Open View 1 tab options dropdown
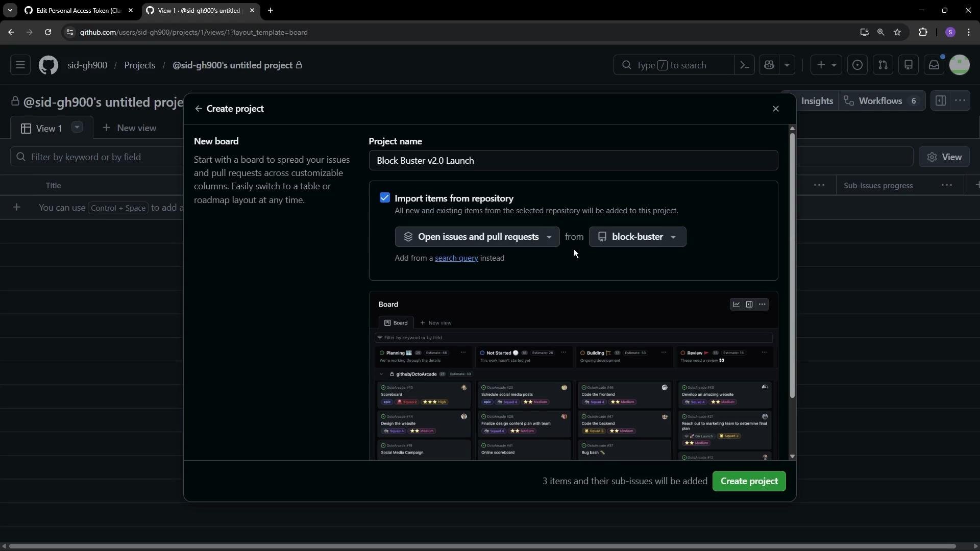This screenshot has width=980, height=551. click(x=77, y=127)
